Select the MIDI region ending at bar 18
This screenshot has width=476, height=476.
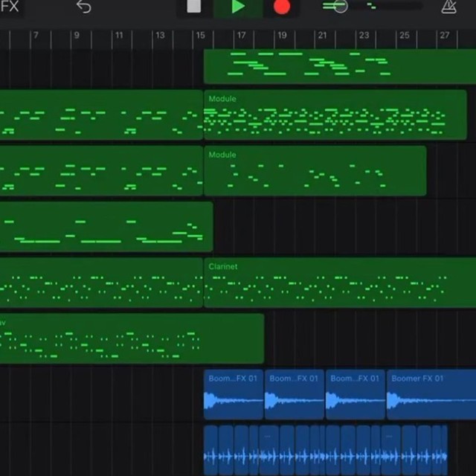[132, 338]
